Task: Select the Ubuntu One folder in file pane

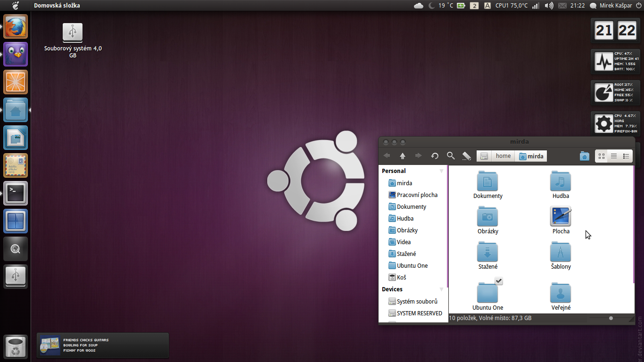Action: click(487, 293)
